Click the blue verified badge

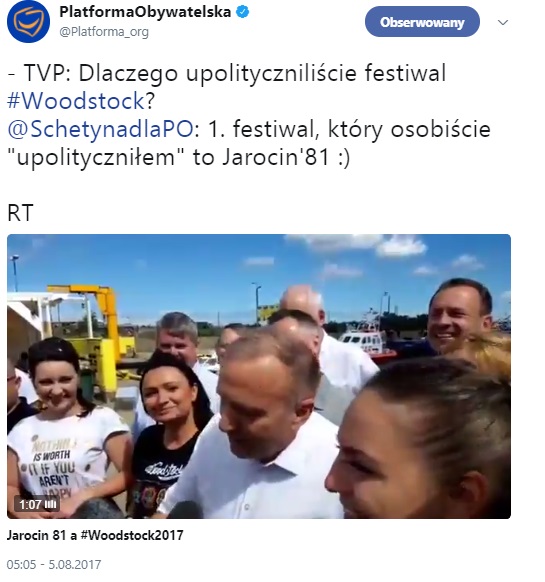242,12
